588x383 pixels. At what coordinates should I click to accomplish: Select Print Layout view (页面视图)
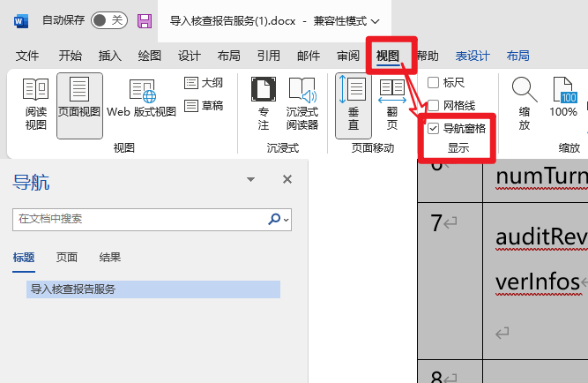click(x=79, y=104)
